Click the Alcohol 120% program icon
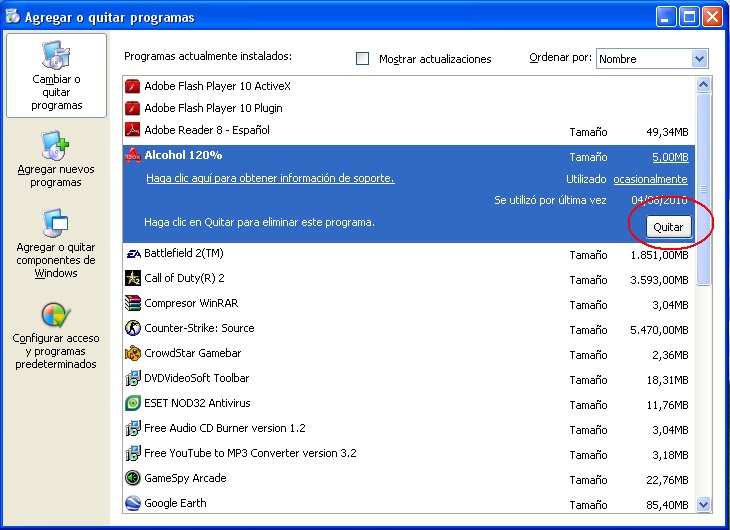730x530 pixels. pos(133,156)
